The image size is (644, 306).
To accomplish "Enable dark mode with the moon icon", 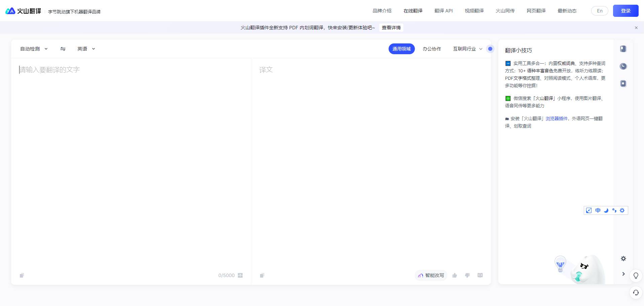I will tap(606, 210).
